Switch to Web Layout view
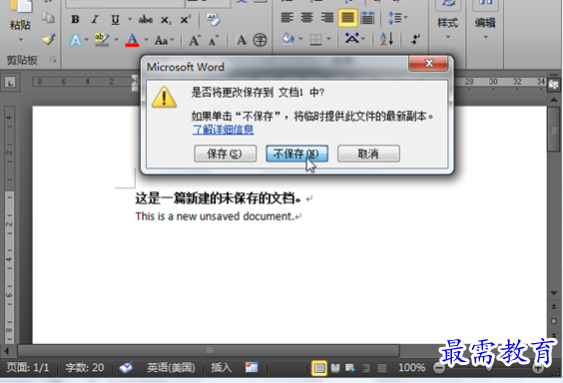Viewport: 563px width, 383px height. point(350,368)
